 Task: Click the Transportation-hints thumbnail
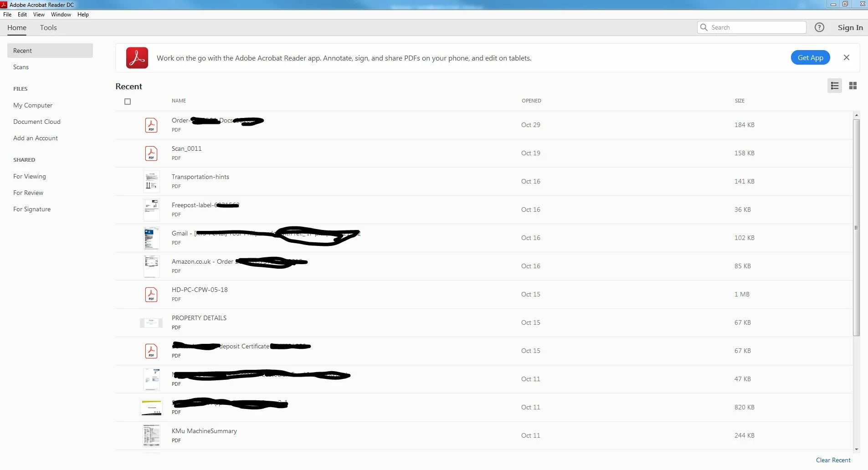point(152,182)
